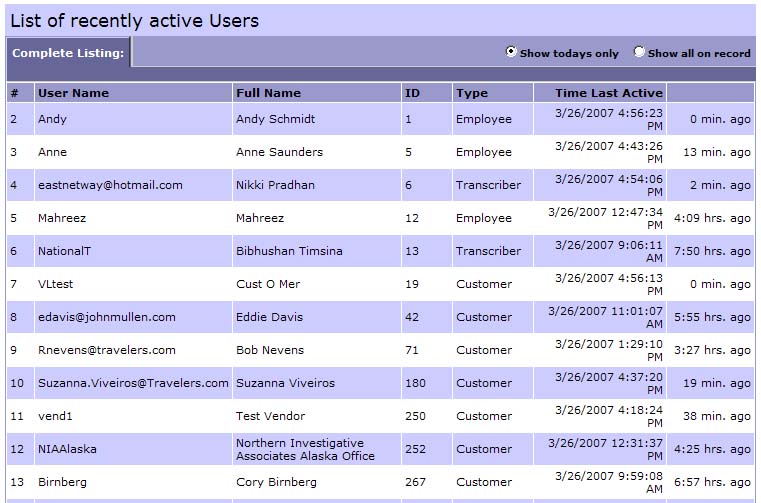The height and width of the screenshot is (503, 761).
Task: Click the time 3/26/2007 1:29:10 PM
Action: 609,350
